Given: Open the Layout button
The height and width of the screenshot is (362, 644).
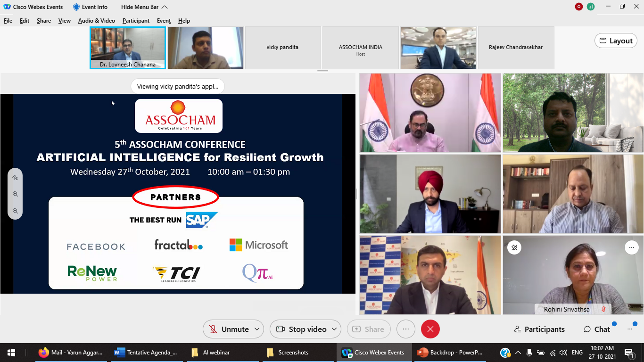Looking at the screenshot, I should pos(616,41).
